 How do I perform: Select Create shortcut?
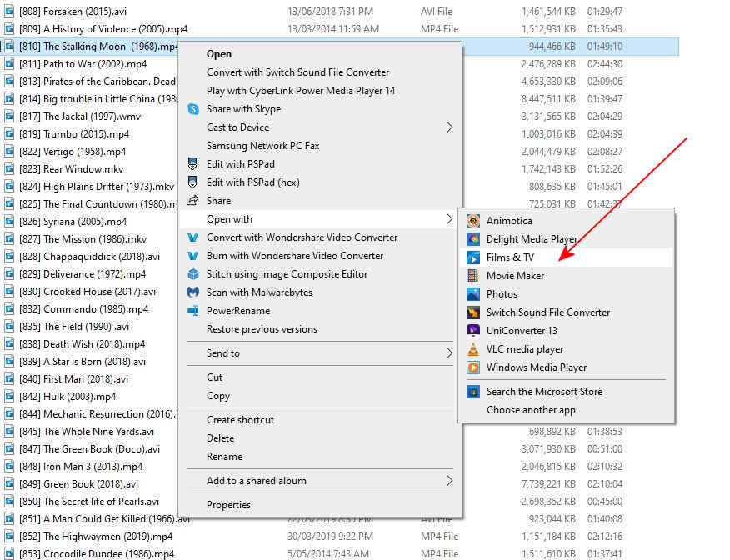point(240,420)
